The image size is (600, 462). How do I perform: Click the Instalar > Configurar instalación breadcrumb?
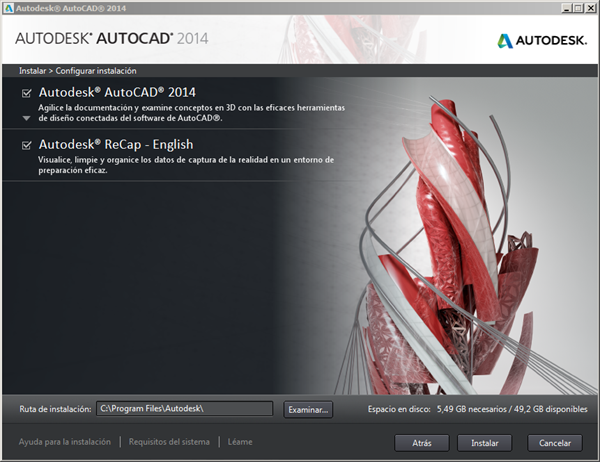pos(78,71)
